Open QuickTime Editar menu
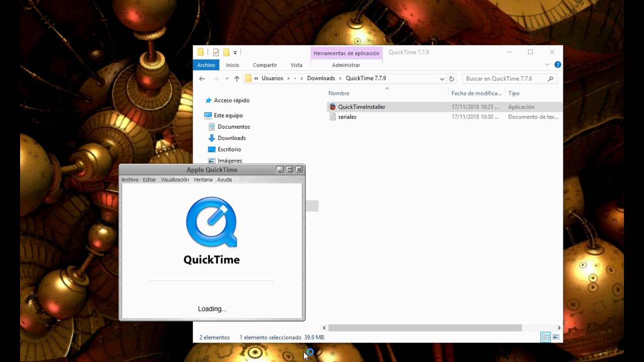 point(149,179)
